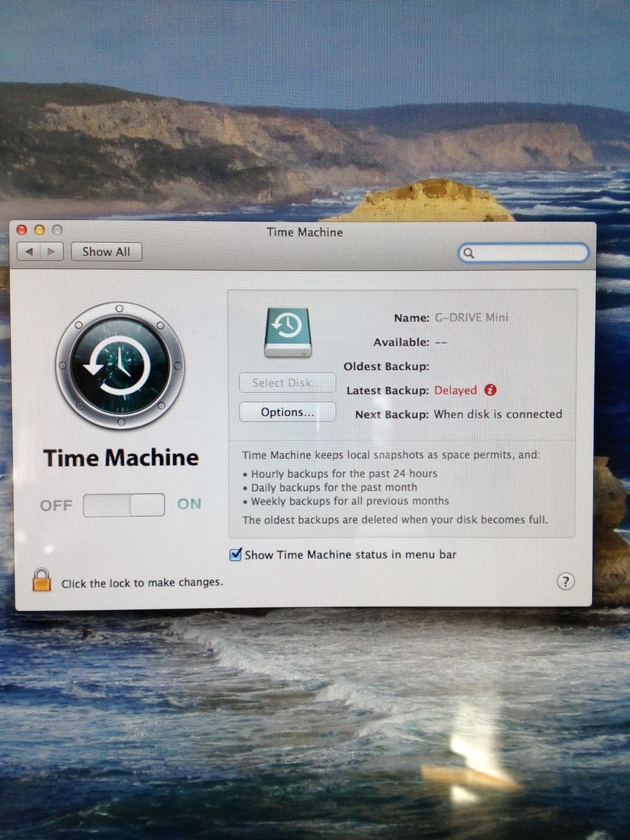630x840 pixels.
Task: Click the G-DRIVE Mini backup disk icon
Action: pos(287,332)
